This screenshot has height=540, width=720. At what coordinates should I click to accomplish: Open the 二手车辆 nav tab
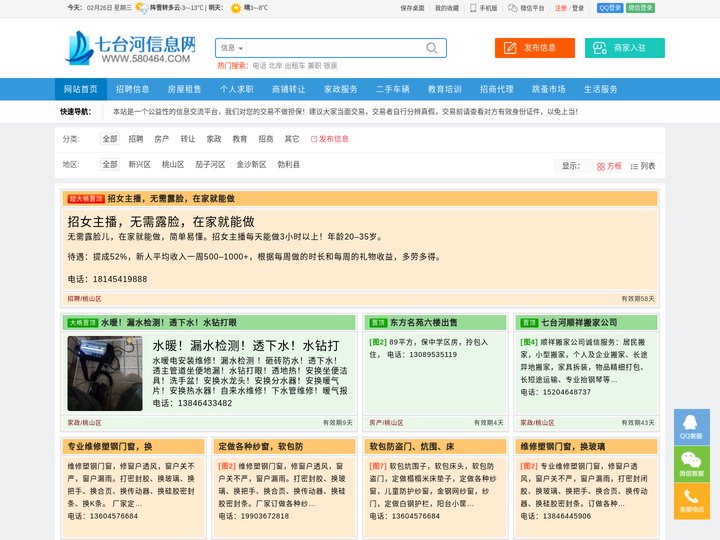click(393, 89)
